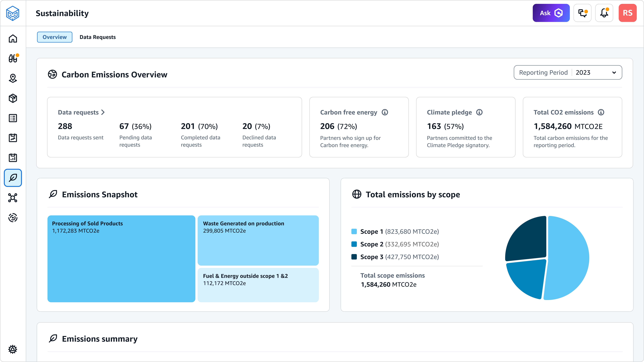Click the network/hierarchy icon in sidebar
The width and height of the screenshot is (644, 362).
tap(13, 198)
